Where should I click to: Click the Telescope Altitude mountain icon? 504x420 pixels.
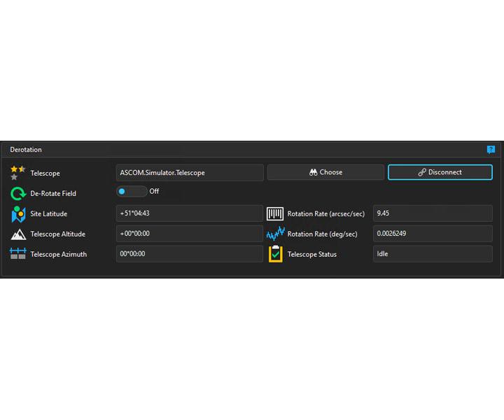(18, 234)
